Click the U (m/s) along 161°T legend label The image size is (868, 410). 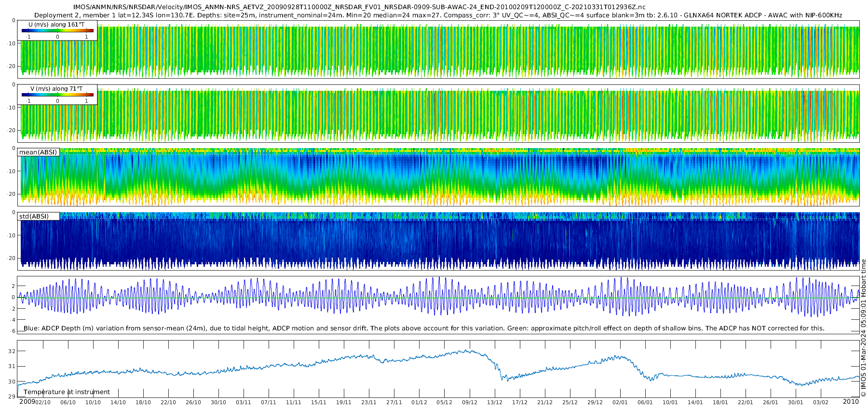click(56, 25)
